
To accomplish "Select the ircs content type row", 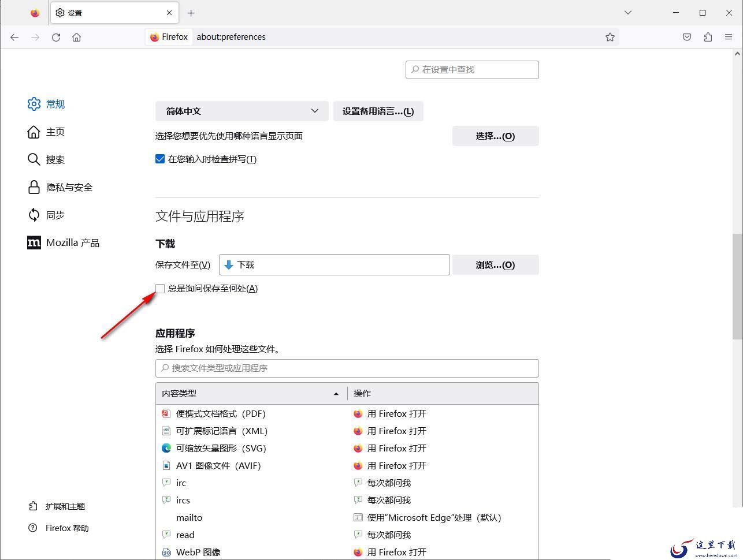I will 347,500.
